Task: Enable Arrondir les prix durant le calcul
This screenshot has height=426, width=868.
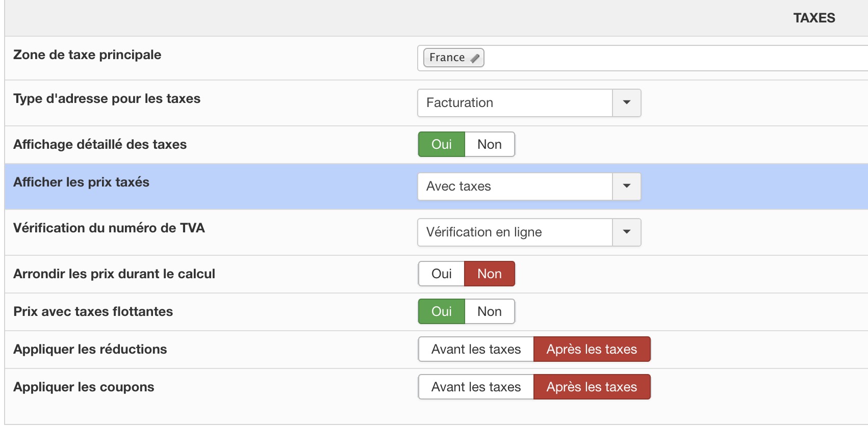Action: tap(442, 274)
